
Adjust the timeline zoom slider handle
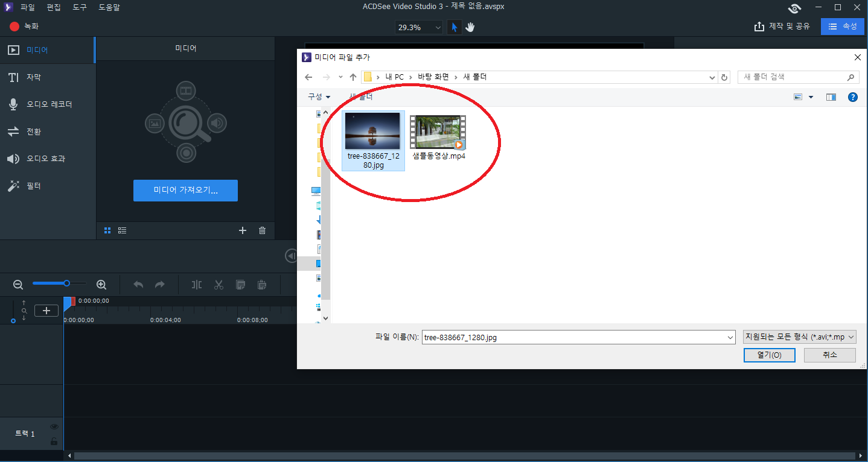(x=66, y=283)
